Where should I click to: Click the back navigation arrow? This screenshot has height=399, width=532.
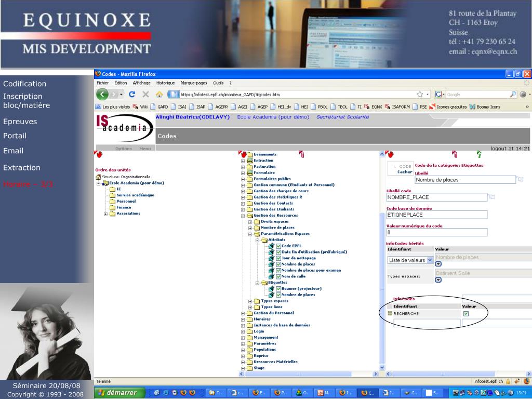(102, 95)
